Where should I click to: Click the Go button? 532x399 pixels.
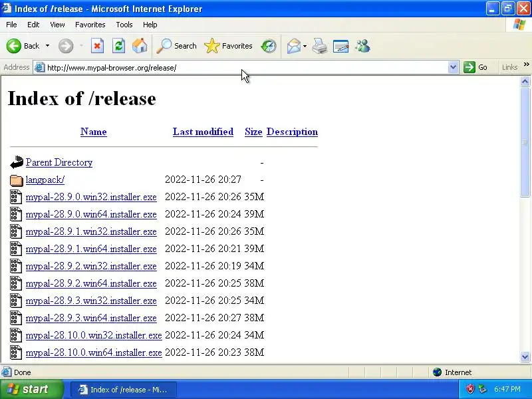(x=475, y=67)
